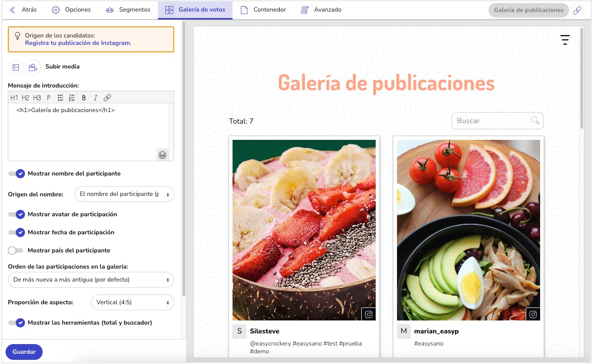Open the hamburger menu in the gallery preview

point(565,40)
